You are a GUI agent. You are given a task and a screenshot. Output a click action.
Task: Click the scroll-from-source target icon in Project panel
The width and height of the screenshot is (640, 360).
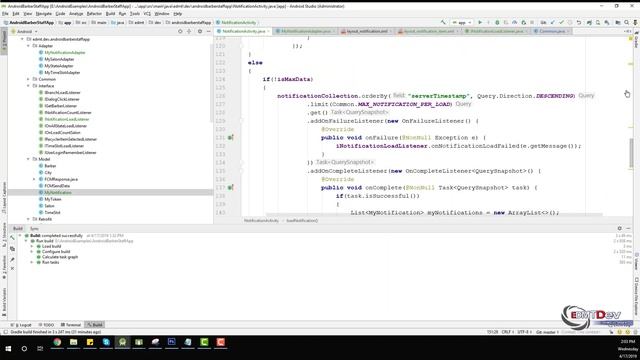pyautogui.click(x=180, y=31)
